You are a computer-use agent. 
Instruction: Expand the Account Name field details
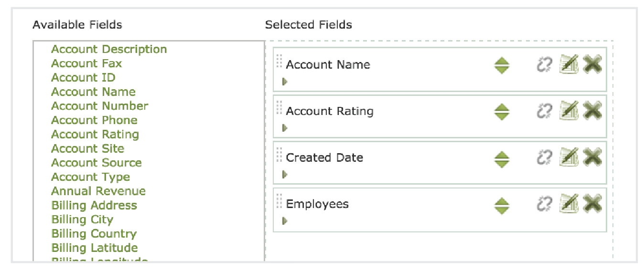285,82
